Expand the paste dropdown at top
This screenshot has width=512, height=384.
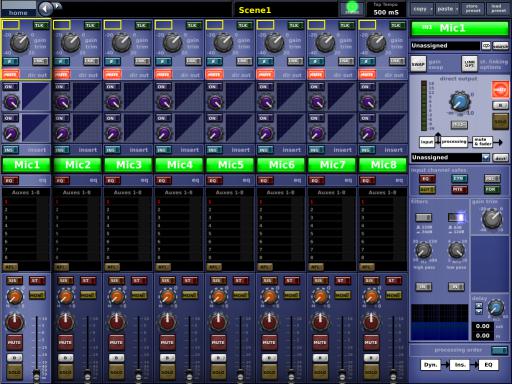pyautogui.click(x=447, y=9)
